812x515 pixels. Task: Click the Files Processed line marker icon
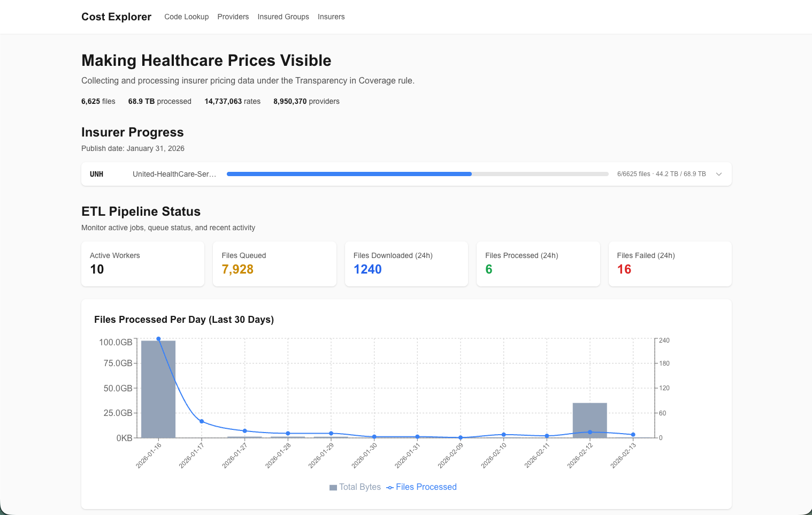click(390, 487)
